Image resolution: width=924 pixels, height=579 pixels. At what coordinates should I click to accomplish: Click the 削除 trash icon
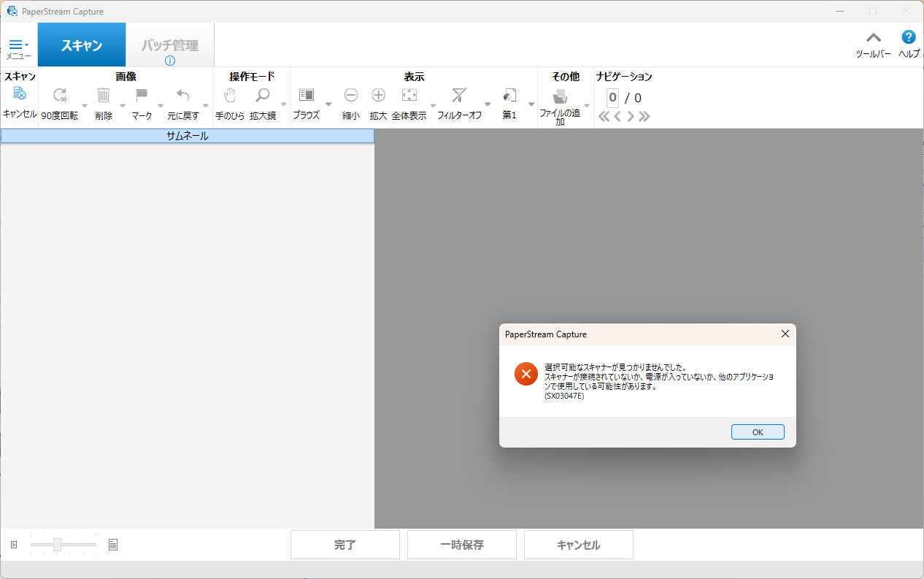pyautogui.click(x=104, y=96)
